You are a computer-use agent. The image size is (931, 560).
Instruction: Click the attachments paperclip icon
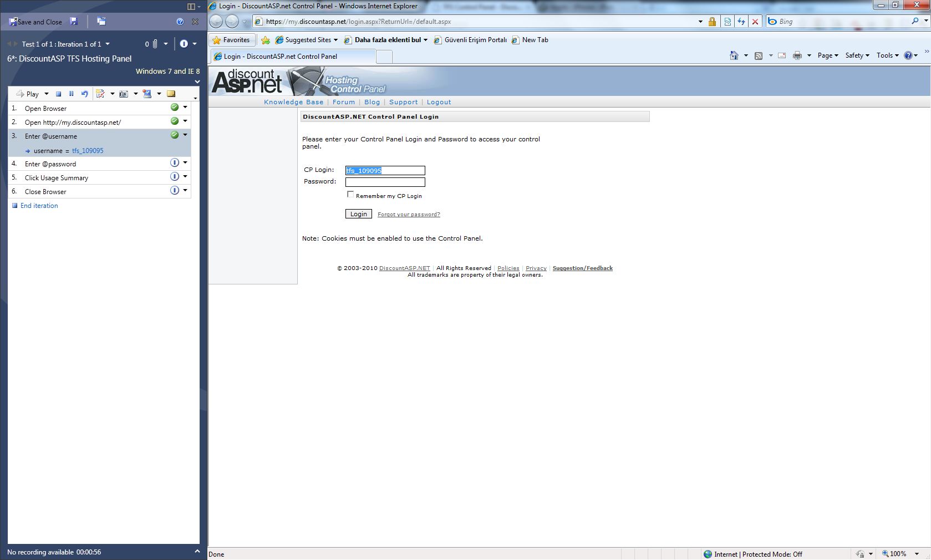155,44
